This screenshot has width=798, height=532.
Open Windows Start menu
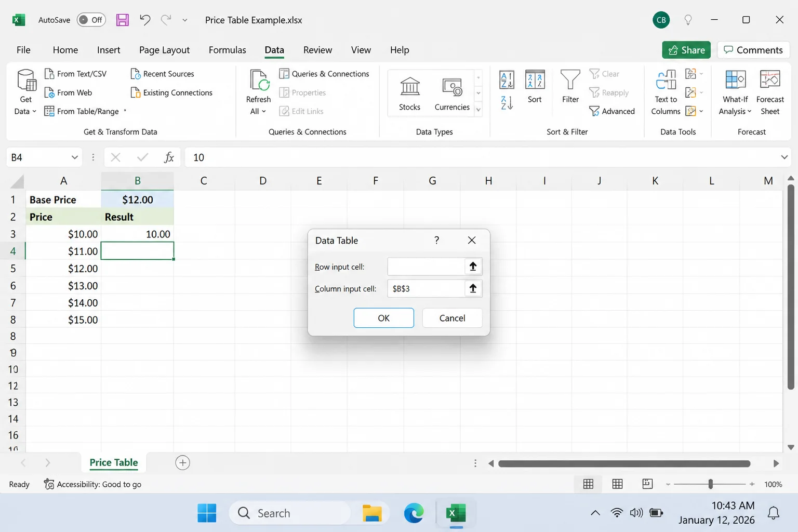click(x=207, y=513)
